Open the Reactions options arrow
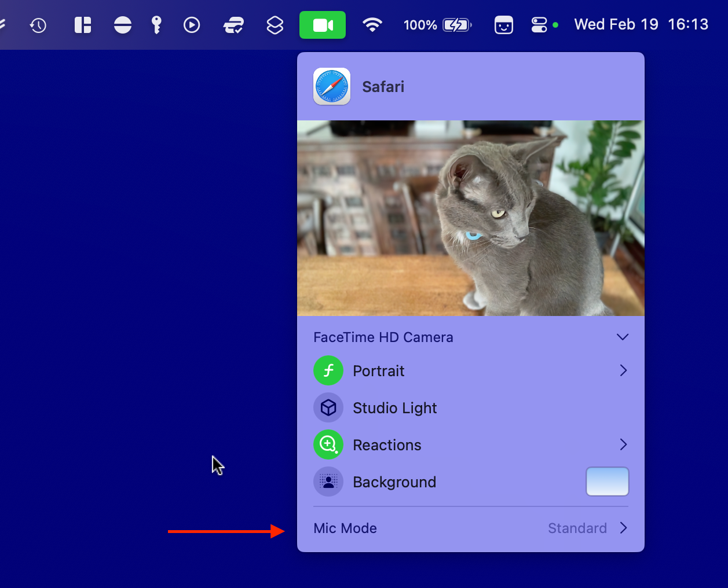The image size is (728, 588). coord(624,444)
